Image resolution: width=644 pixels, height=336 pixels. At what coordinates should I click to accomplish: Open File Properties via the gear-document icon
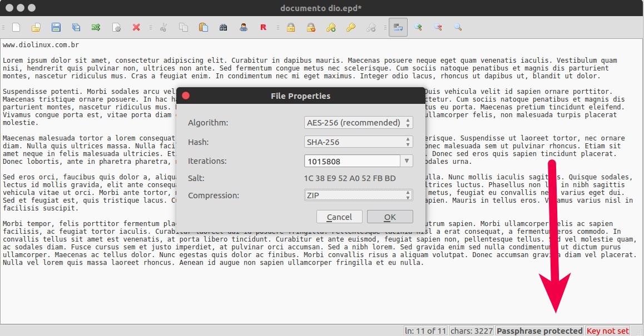pos(116,27)
